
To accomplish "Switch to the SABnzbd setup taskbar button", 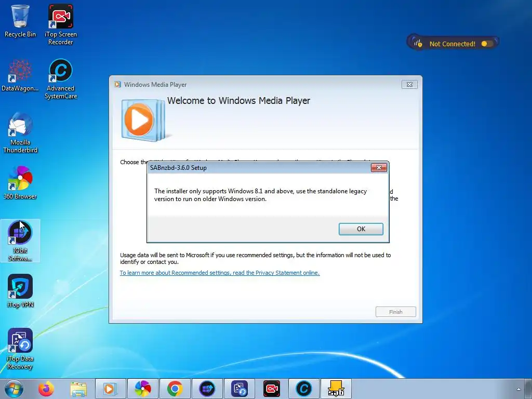I will coord(336,389).
